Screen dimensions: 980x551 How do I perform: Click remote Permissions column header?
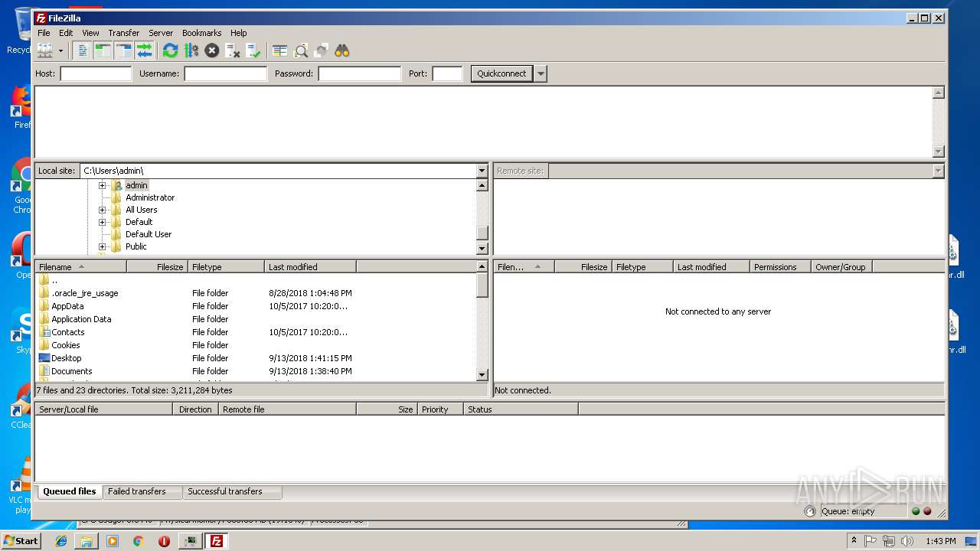coord(780,267)
